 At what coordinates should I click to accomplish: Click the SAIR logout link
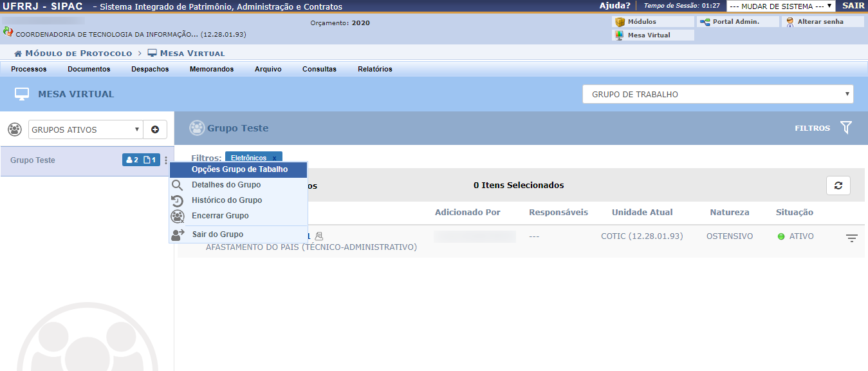click(853, 6)
